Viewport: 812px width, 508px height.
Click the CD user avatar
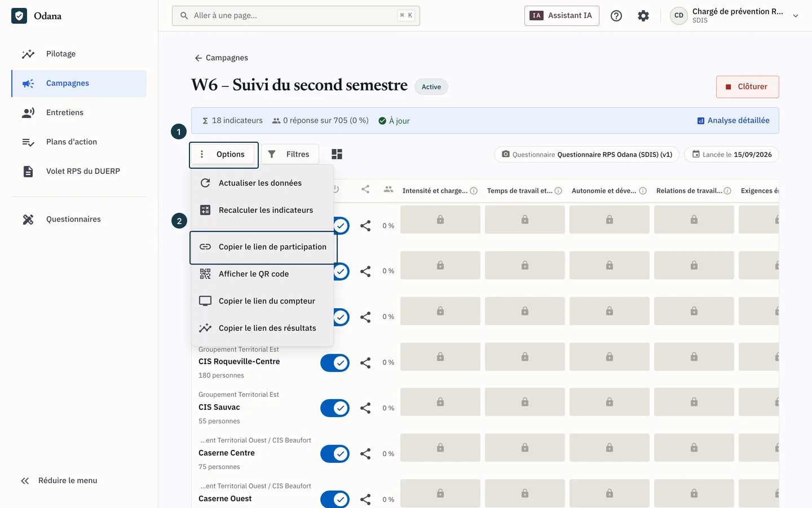pos(679,16)
